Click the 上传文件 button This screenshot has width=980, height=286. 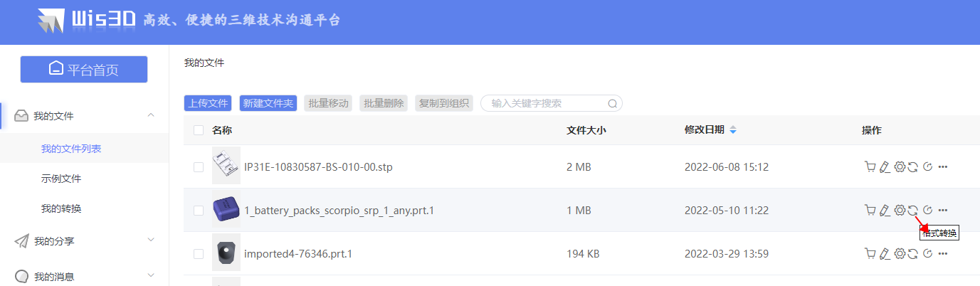(208, 103)
